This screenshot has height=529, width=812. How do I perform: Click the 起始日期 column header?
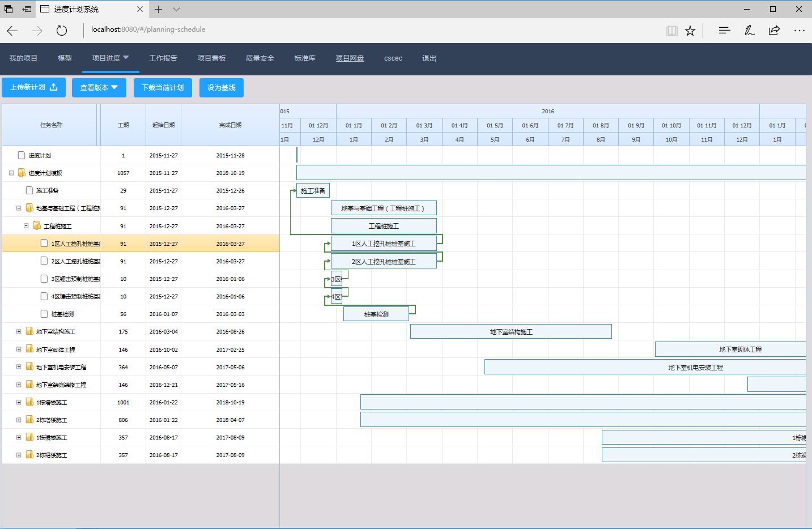(x=163, y=125)
